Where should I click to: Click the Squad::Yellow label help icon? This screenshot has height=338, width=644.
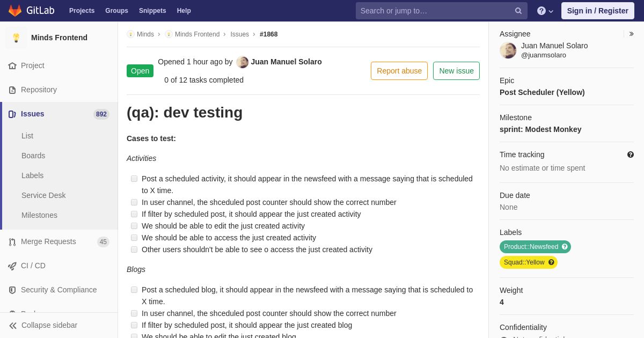(551, 262)
